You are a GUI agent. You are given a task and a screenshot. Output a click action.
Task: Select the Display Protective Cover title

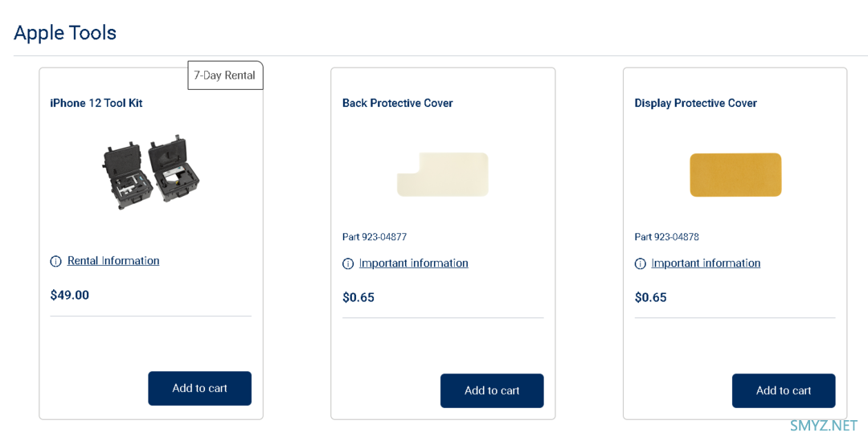[x=696, y=103]
